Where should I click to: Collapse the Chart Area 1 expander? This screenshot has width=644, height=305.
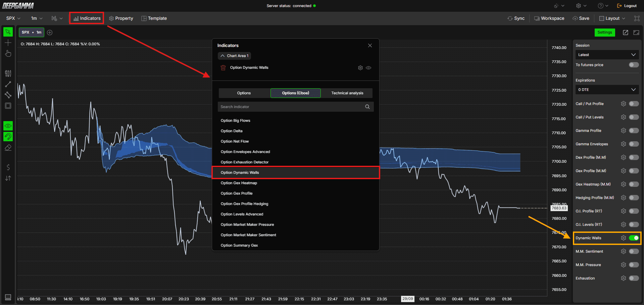click(234, 56)
